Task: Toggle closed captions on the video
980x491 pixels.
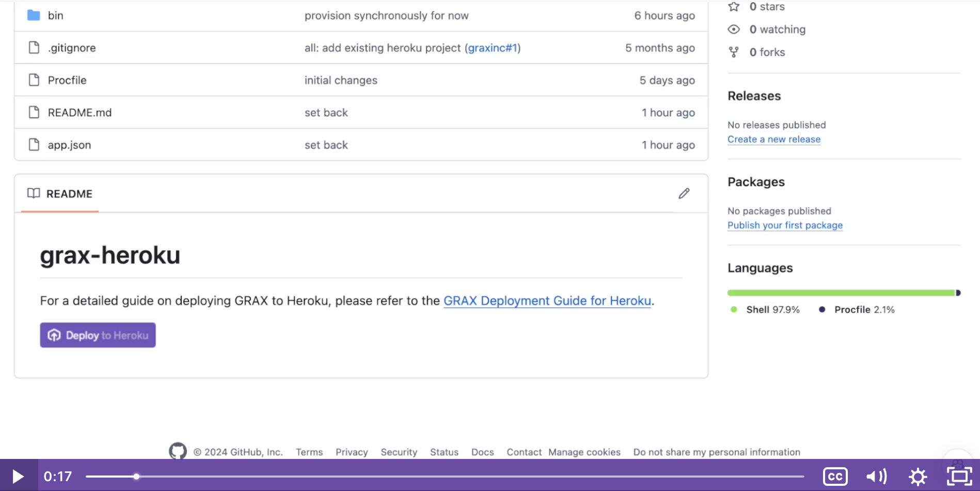Action: pyautogui.click(x=835, y=476)
